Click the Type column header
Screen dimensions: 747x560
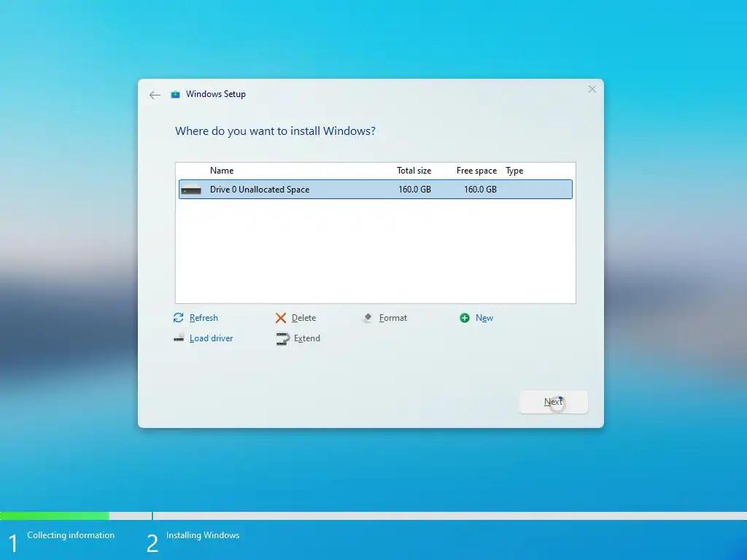pos(514,171)
